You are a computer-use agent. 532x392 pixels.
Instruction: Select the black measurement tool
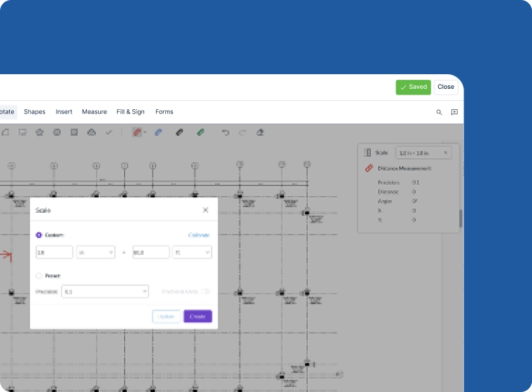tap(179, 132)
